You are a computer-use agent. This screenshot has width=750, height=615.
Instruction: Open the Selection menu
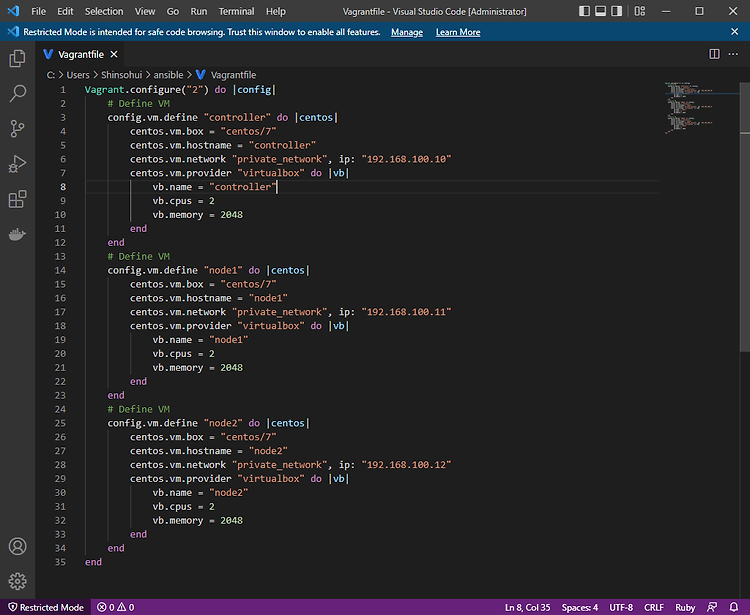[x=104, y=11]
